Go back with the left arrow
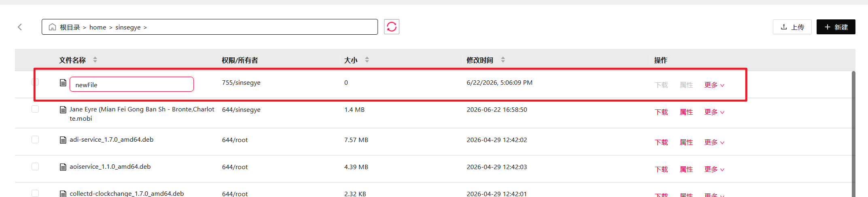 coord(20,27)
